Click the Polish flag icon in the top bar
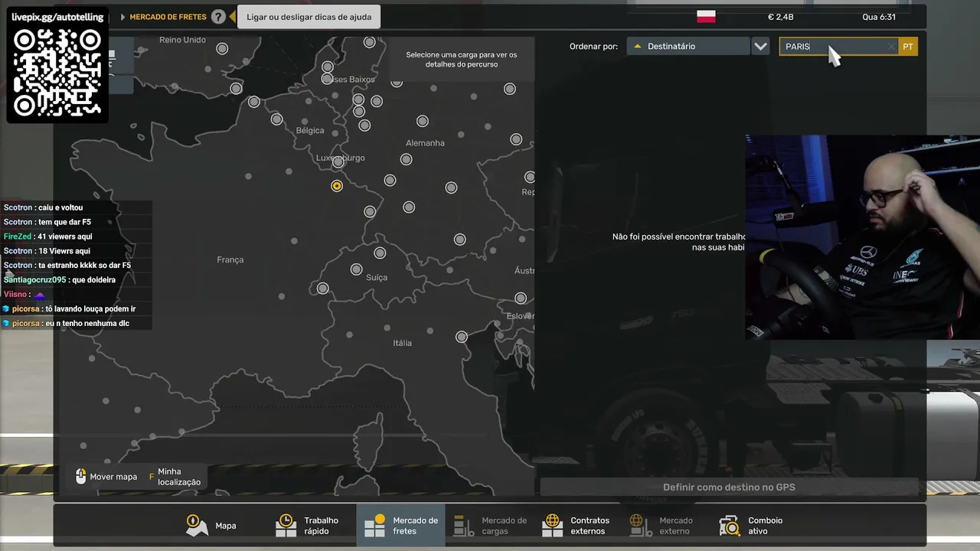Image resolution: width=980 pixels, height=551 pixels. point(706,17)
